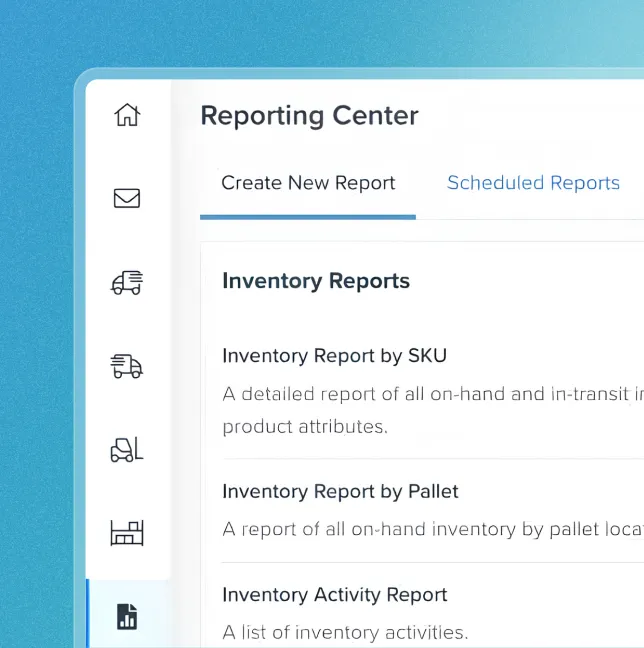Select the reports chart document icon
This screenshot has height=648, width=644.
[x=127, y=617]
